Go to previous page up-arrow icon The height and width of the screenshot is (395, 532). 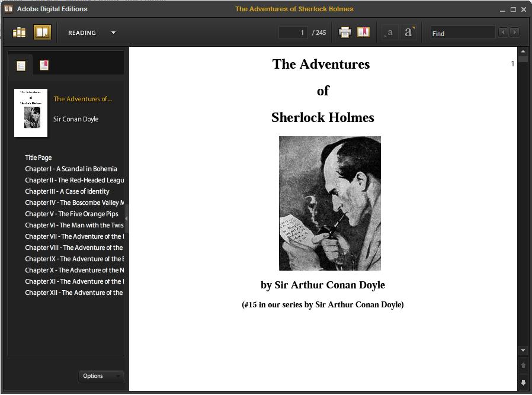click(523, 365)
